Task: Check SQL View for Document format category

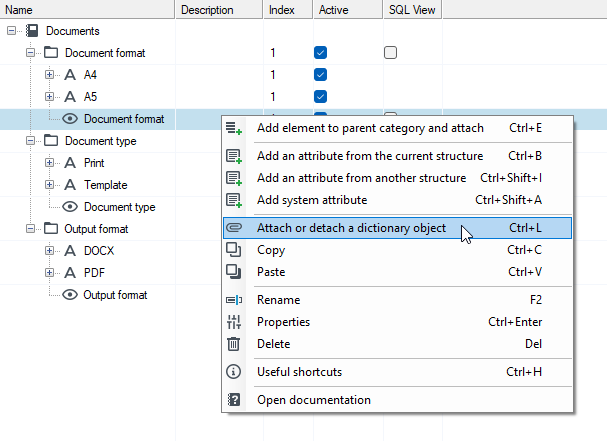Action: pos(391,53)
